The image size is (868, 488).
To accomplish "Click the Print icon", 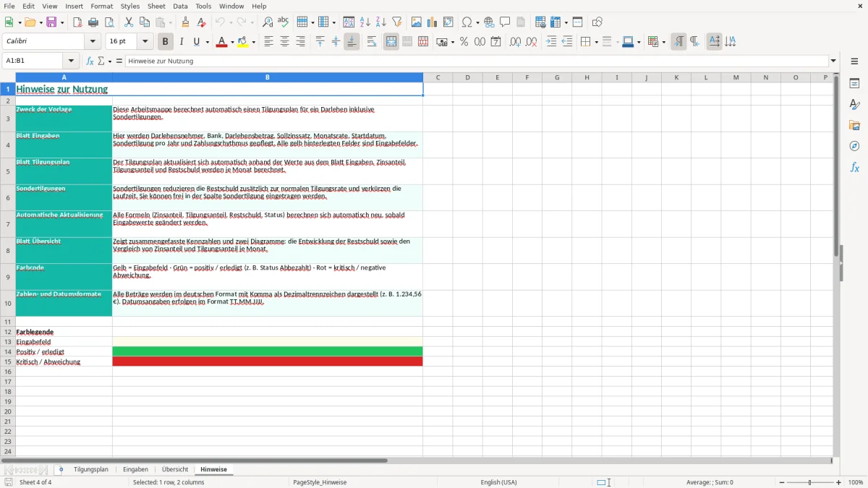I will [x=93, y=22].
